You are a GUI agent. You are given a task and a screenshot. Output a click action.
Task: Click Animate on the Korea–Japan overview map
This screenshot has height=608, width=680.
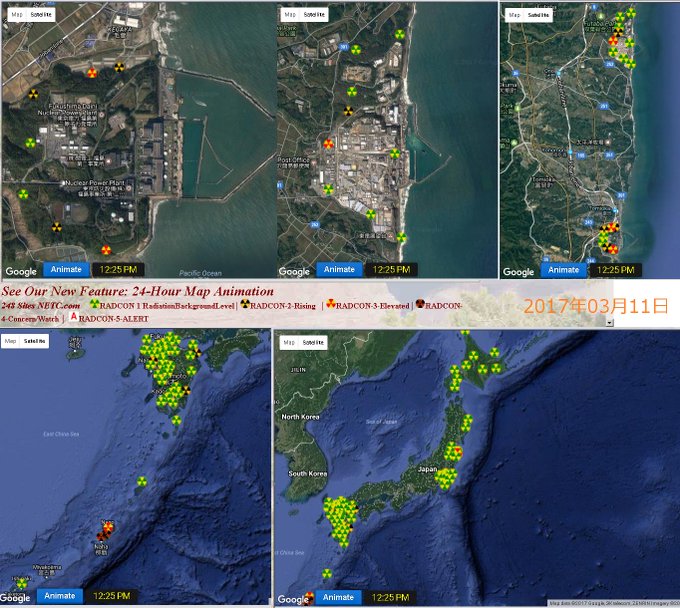pyautogui.click(x=338, y=597)
